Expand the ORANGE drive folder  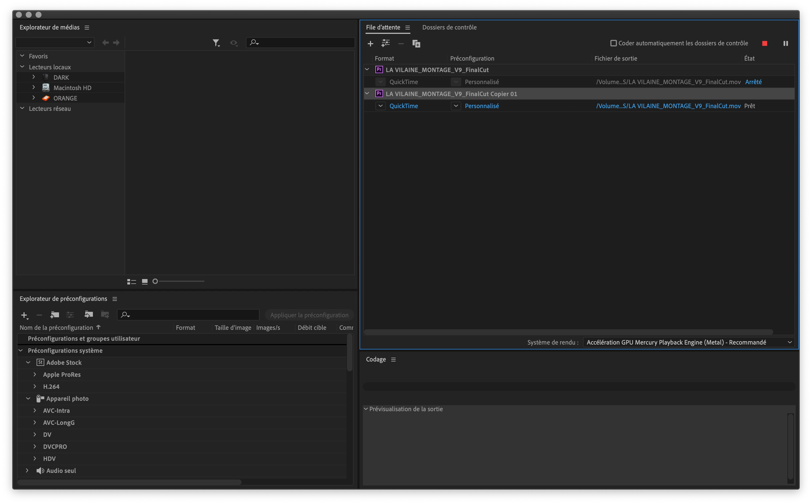pyautogui.click(x=34, y=98)
